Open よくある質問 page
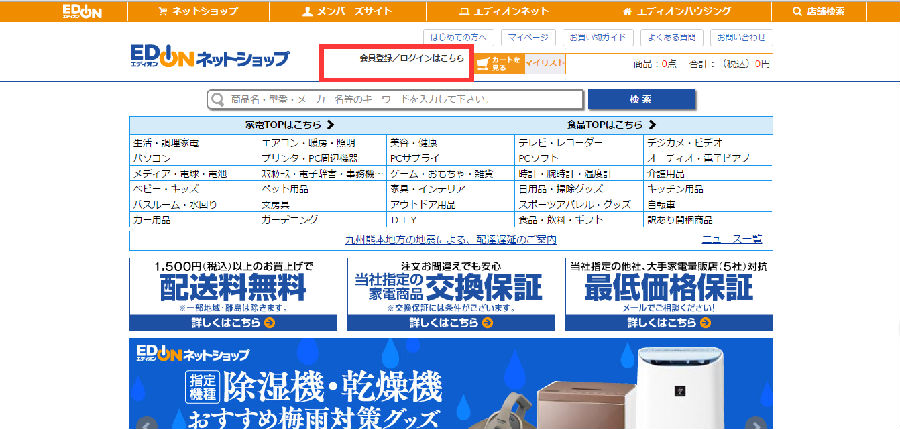The width and height of the screenshot is (900, 429). pos(672,37)
